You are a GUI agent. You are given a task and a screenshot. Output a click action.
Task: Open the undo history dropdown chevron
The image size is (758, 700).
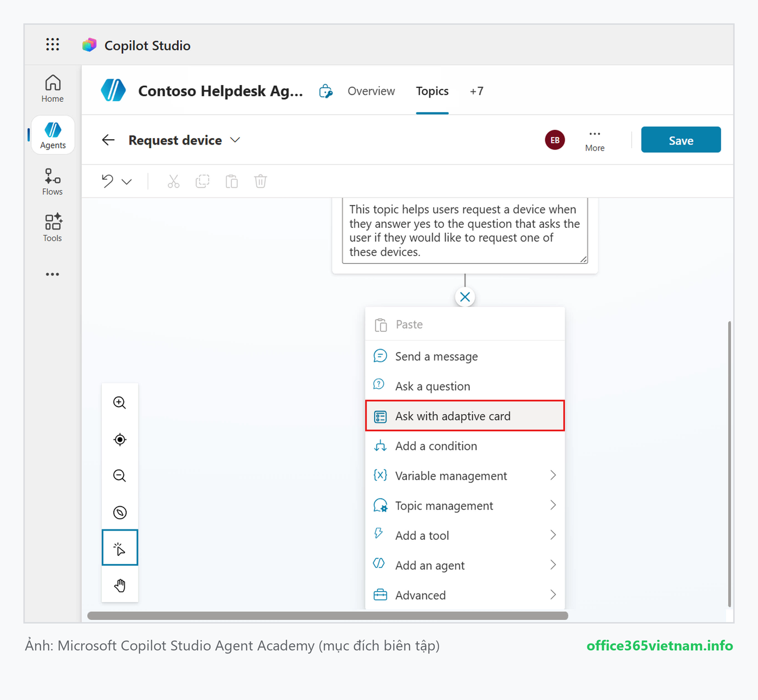click(x=127, y=182)
